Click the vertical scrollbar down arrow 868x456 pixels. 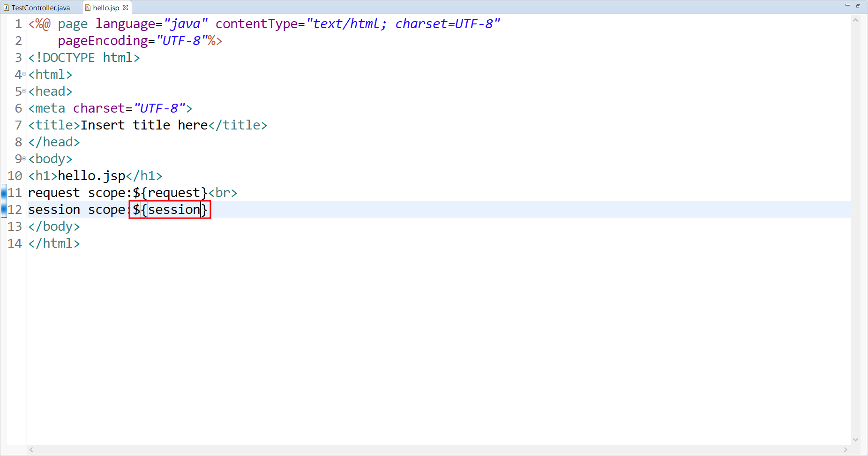pos(855,440)
